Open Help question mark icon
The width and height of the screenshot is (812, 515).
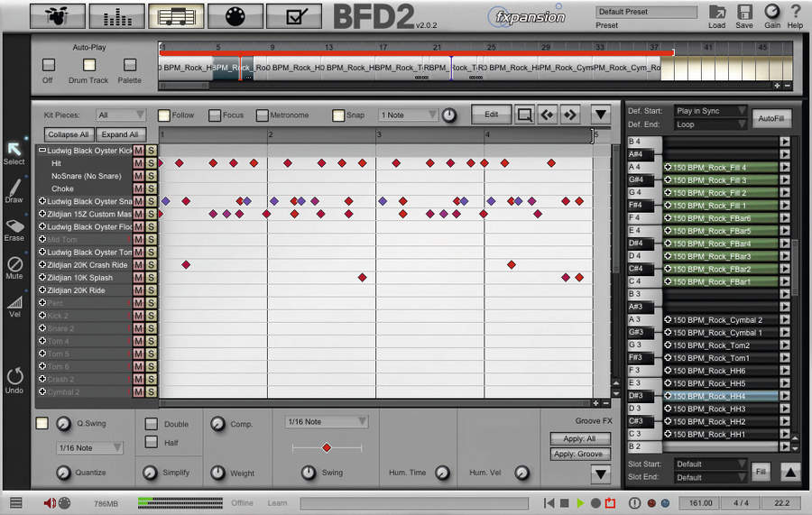point(796,12)
